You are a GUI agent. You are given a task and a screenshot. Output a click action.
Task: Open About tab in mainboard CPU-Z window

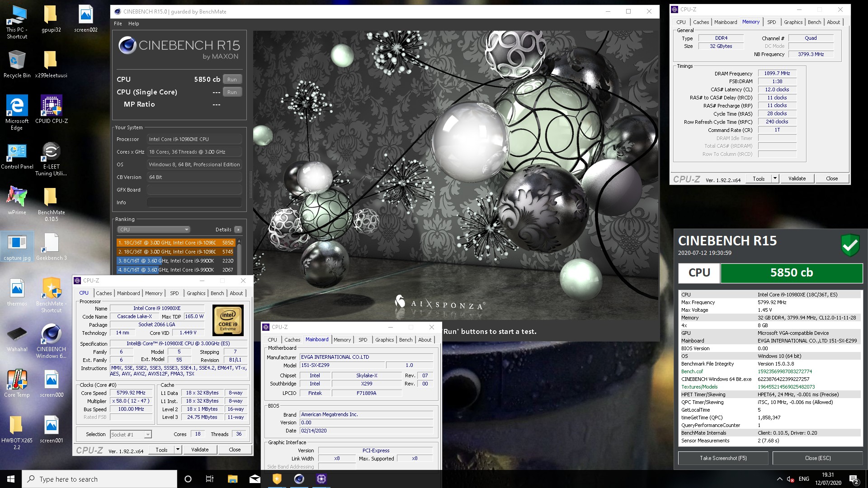(x=425, y=340)
